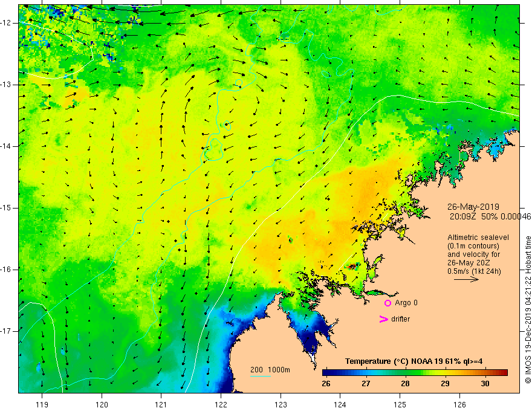This screenshot has height=411, width=532.
Task: Click the dark red end of temperature colorbar
Action: [504, 373]
